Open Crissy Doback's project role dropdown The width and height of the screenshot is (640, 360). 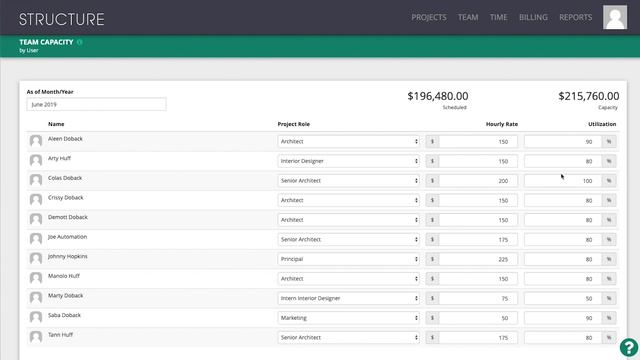[x=349, y=200]
